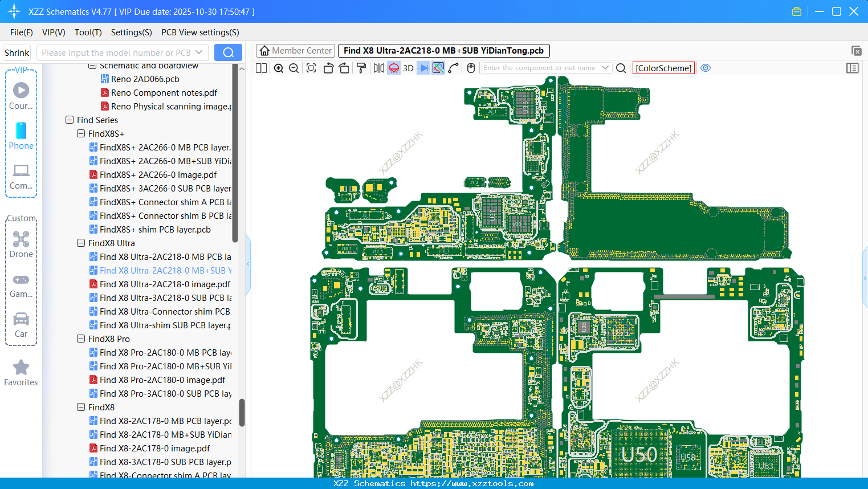The image size is (868, 489).
Task: Click the search icon beside net name field
Action: tap(621, 68)
